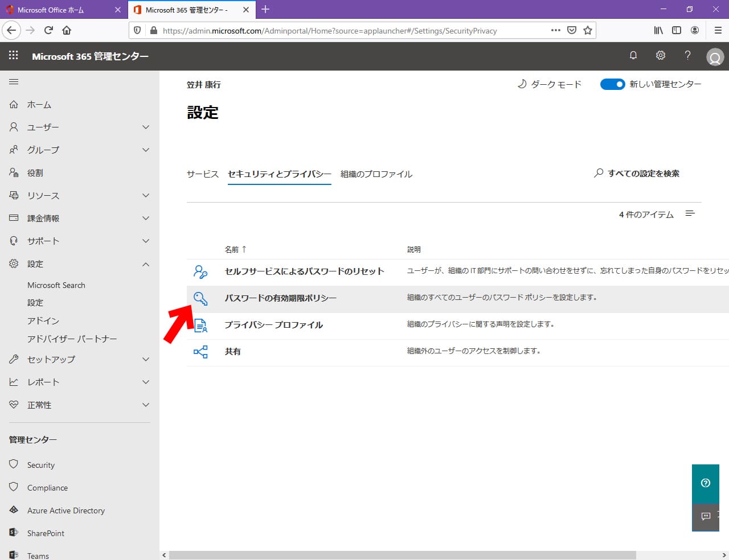Click the self-service password reset row icon
The height and width of the screenshot is (560, 729).
click(x=200, y=271)
